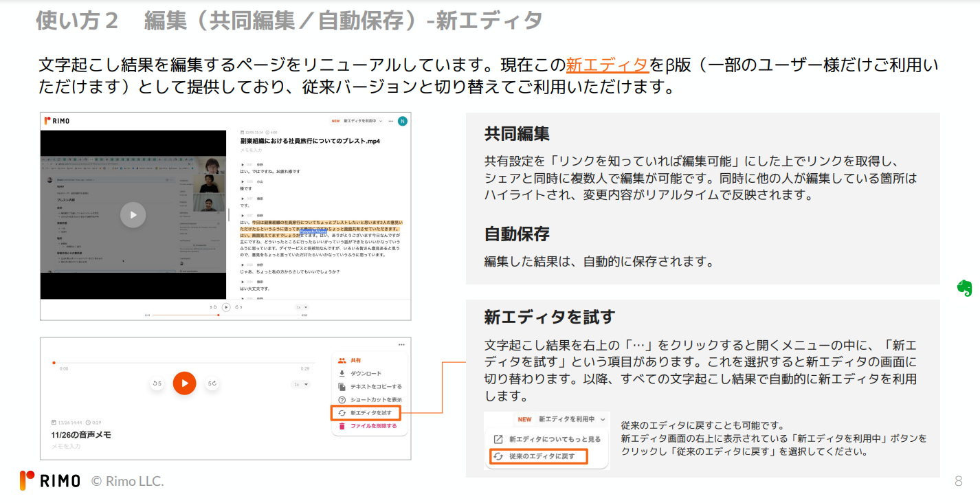Click the audio memo progress bar
Screen dimensions: 980x503
tap(183, 362)
